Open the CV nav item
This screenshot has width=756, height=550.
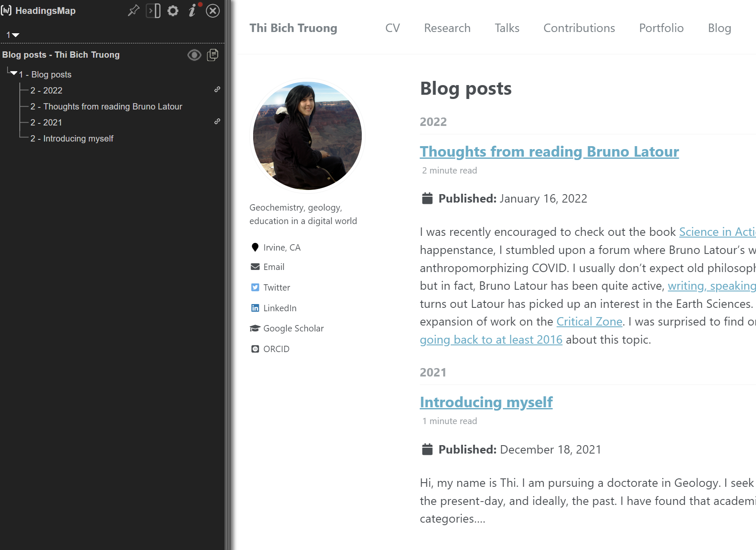click(x=393, y=28)
